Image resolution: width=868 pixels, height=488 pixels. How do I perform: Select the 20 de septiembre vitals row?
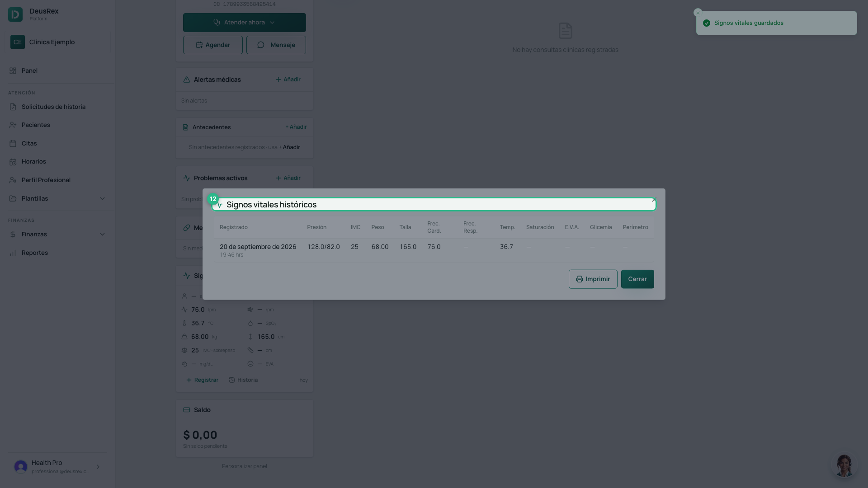[x=434, y=250]
